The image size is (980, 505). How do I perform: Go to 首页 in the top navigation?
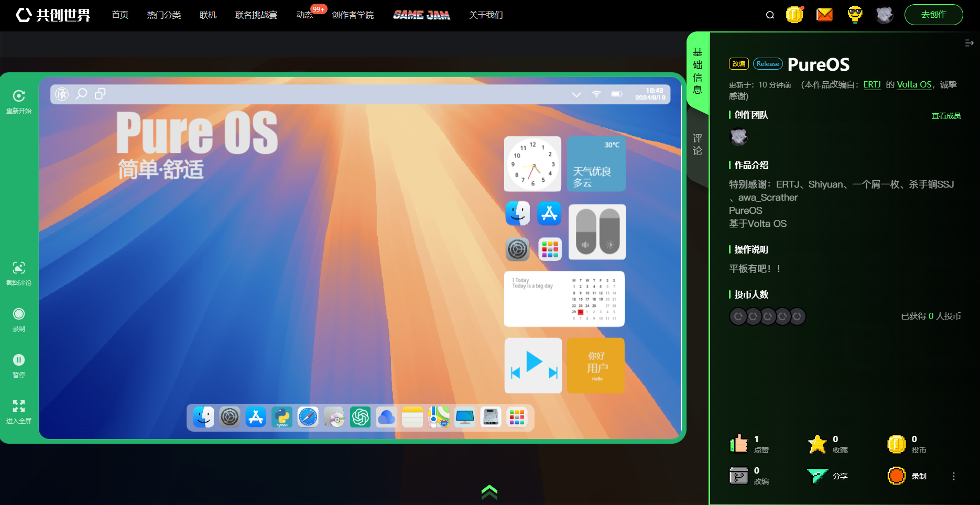click(x=120, y=15)
